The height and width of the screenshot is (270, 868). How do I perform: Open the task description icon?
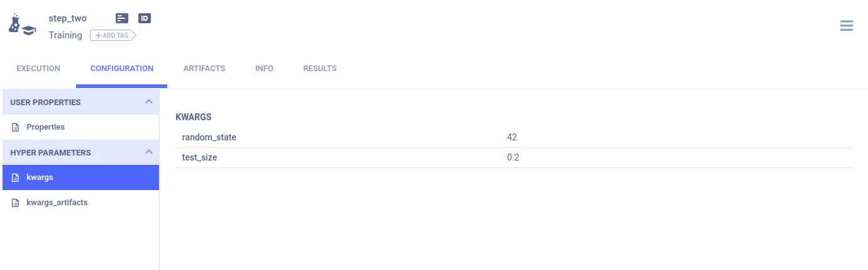coord(123,18)
